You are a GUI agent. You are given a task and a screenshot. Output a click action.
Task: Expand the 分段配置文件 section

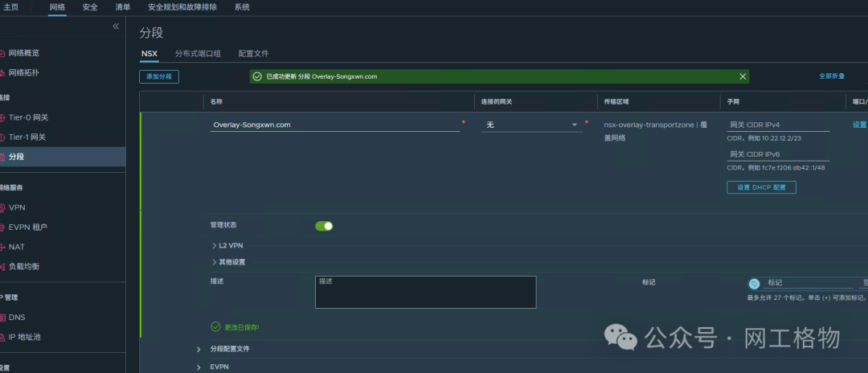223,349
